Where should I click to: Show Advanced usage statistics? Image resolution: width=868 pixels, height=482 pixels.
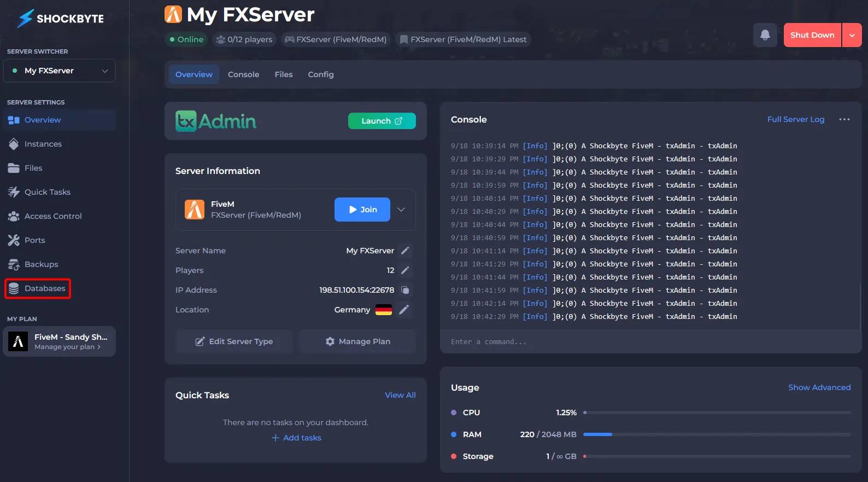pos(819,387)
